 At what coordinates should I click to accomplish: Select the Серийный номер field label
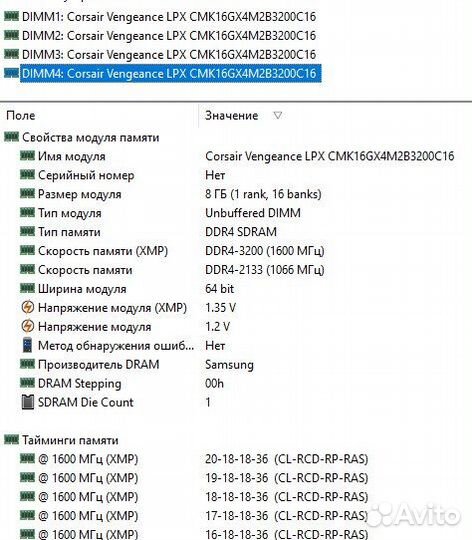point(86,176)
